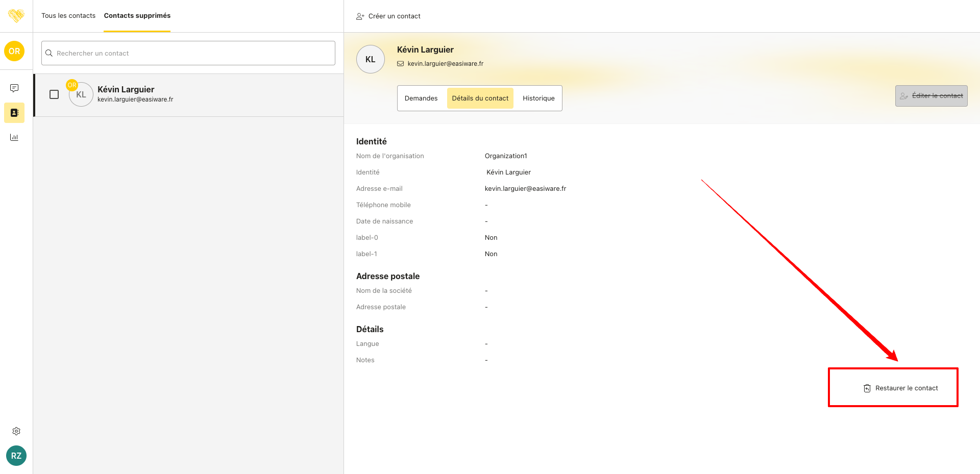Click the envelope icon beside header email
980x474 pixels.
(401, 64)
